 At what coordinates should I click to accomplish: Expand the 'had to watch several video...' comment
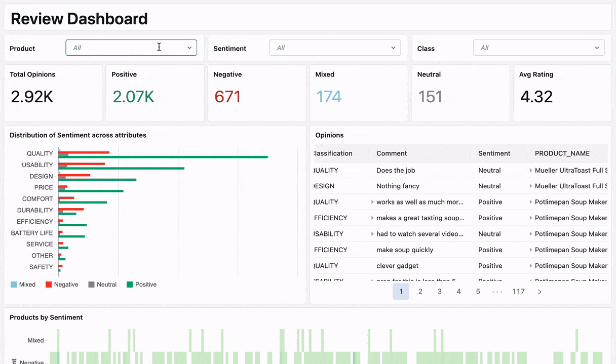click(372, 234)
